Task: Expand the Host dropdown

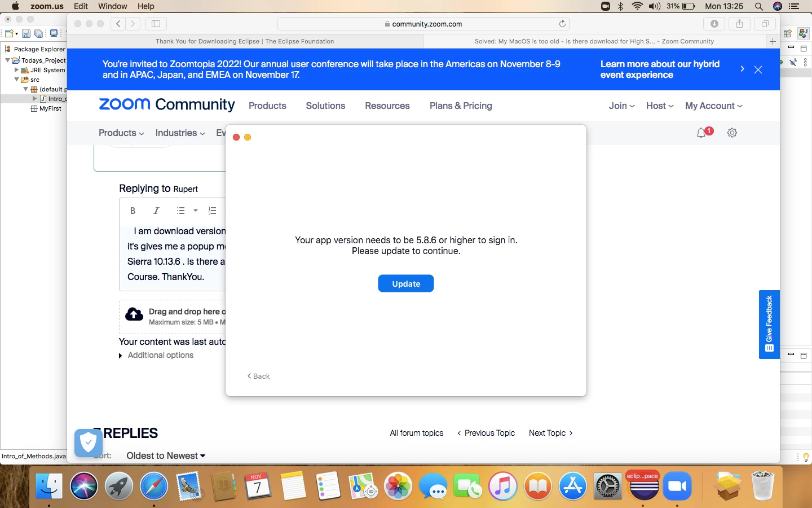Action: click(x=660, y=106)
